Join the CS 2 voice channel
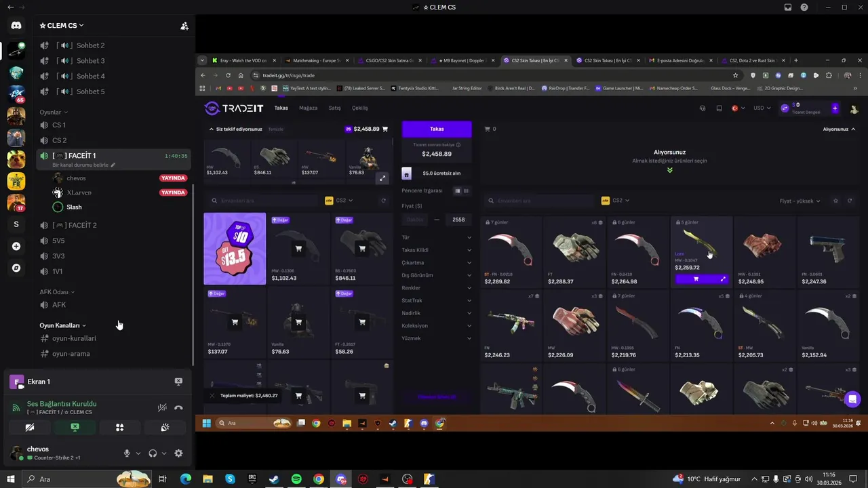The width and height of the screenshot is (868, 488). coord(114,140)
